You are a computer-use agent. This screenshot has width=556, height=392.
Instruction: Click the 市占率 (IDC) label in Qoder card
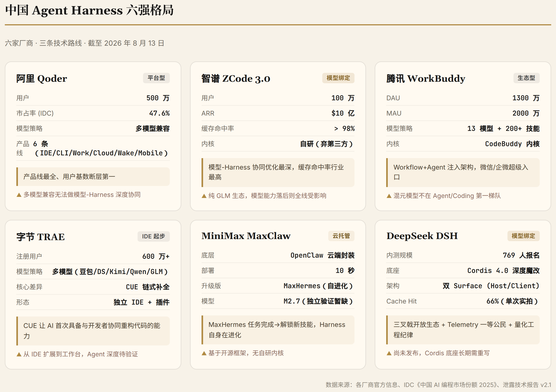[35, 113]
